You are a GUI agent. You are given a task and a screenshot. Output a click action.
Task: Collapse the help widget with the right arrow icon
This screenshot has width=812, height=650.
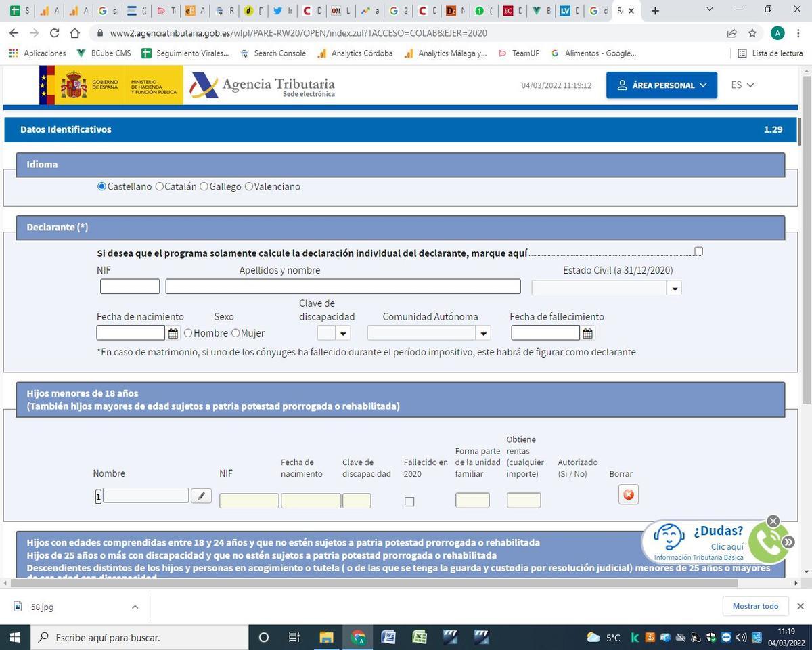coord(788,542)
